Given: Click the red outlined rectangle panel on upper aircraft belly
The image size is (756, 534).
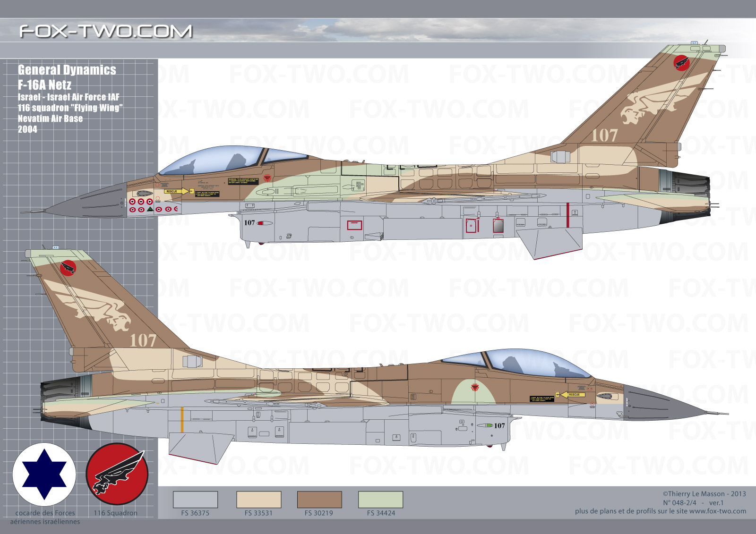Looking at the screenshot, I should click(355, 225).
